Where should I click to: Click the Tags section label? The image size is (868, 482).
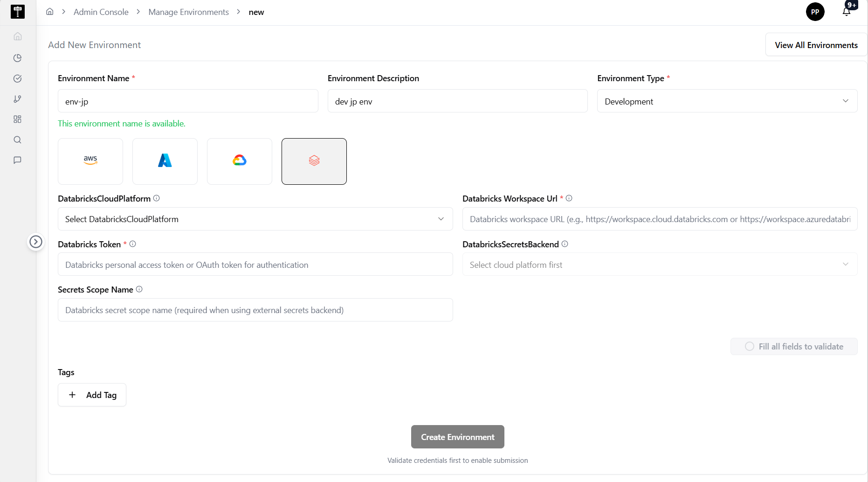tap(66, 372)
